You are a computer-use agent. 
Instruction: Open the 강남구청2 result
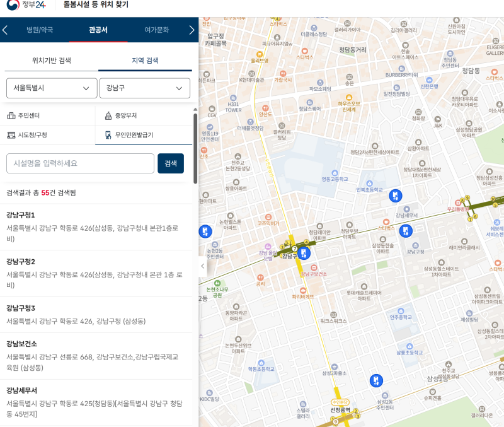(x=96, y=274)
